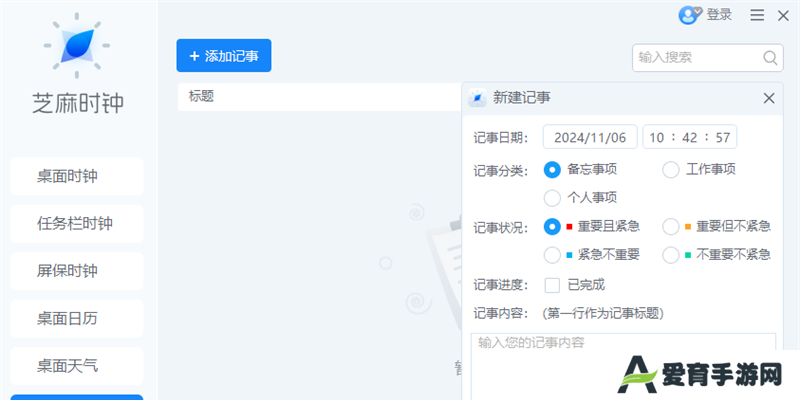
Task: Close the 新建记事 dialog
Action: 768,98
